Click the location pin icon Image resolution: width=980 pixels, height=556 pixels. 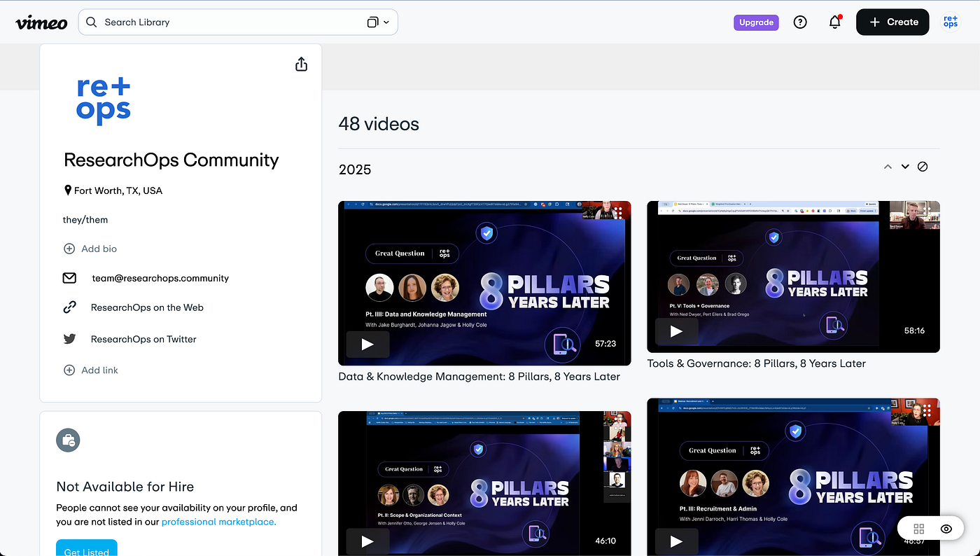coord(68,190)
